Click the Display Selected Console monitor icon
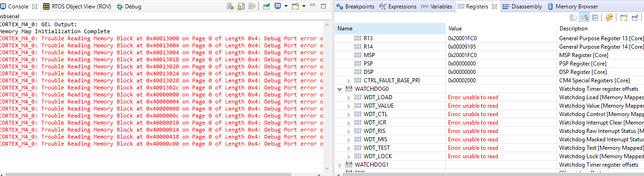644x176 pixels. [x=278, y=6]
